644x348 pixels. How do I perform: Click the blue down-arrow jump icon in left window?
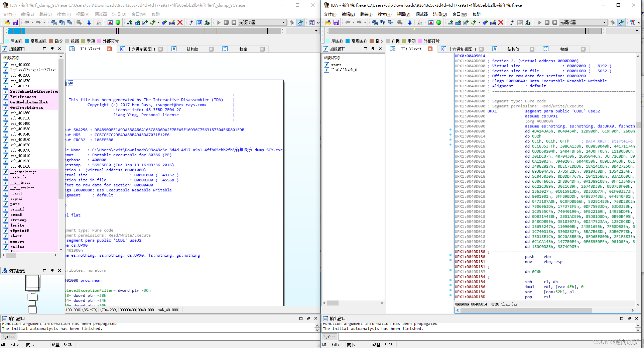(89, 22)
